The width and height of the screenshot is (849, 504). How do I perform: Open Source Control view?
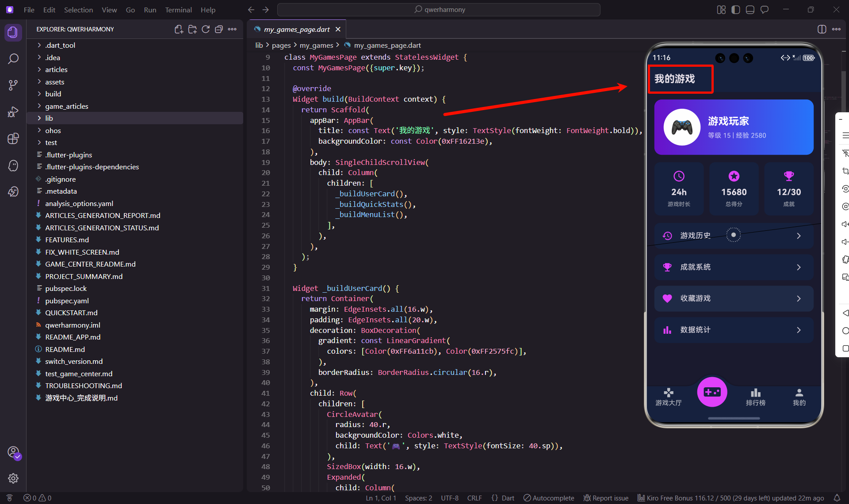point(13,85)
